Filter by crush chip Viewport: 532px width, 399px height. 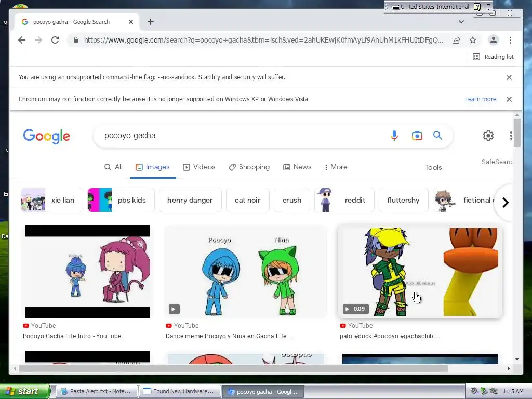(292, 200)
